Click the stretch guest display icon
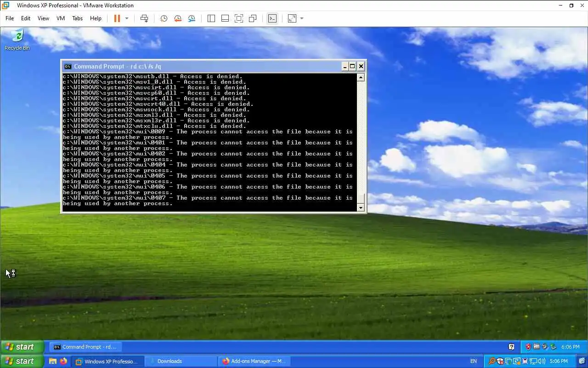This screenshot has width=588, height=368. (x=292, y=18)
